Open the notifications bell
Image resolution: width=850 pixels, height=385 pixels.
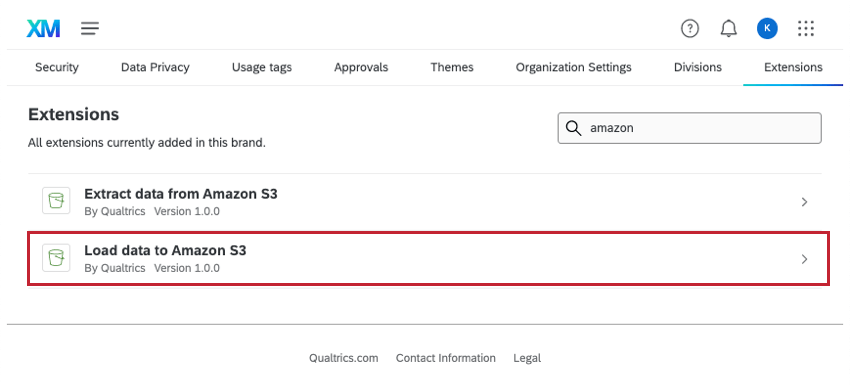(x=729, y=28)
